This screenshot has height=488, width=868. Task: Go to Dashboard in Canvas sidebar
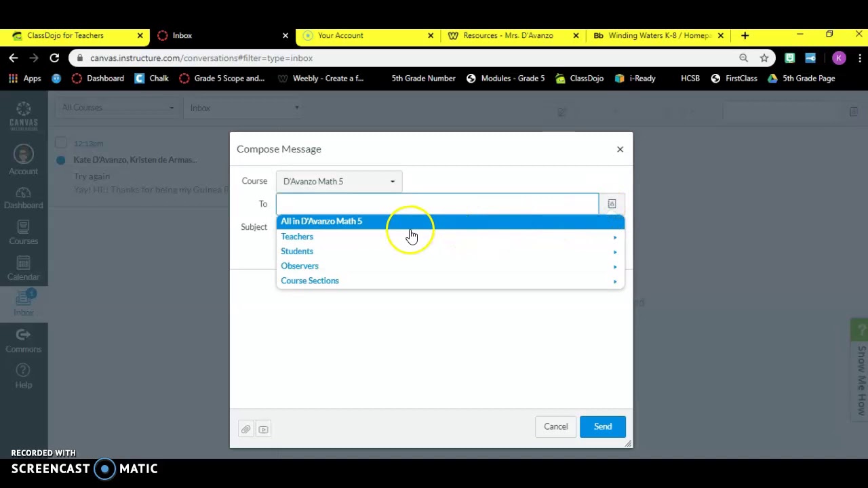tap(24, 197)
